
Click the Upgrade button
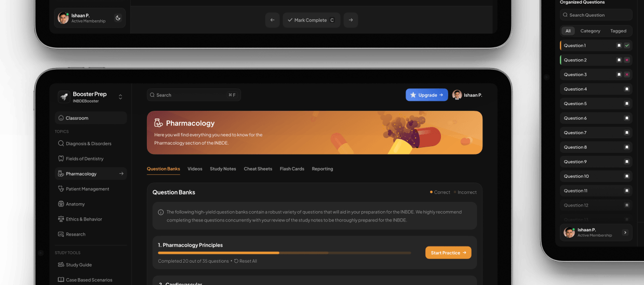point(427,95)
